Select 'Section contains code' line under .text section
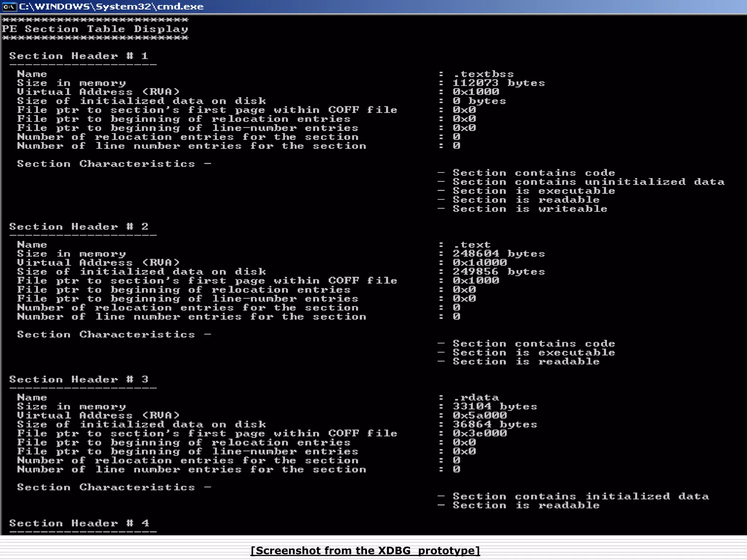The height and width of the screenshot is (560, 747). point(534,344)
